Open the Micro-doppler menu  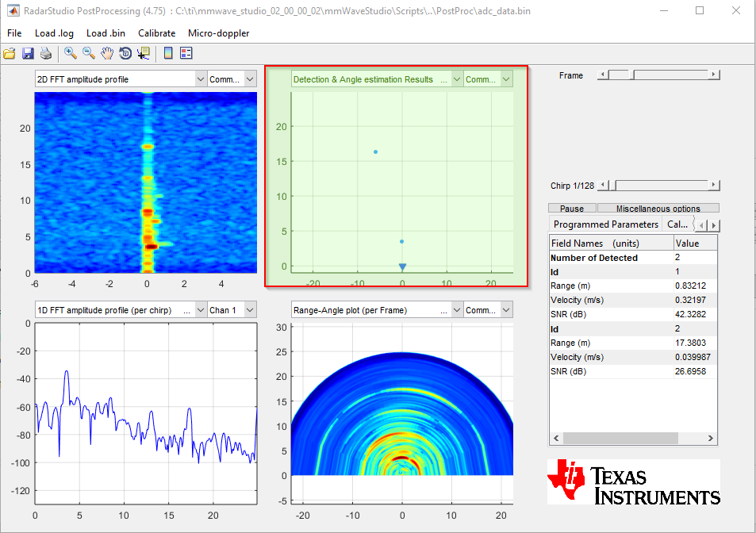(218, 33)
